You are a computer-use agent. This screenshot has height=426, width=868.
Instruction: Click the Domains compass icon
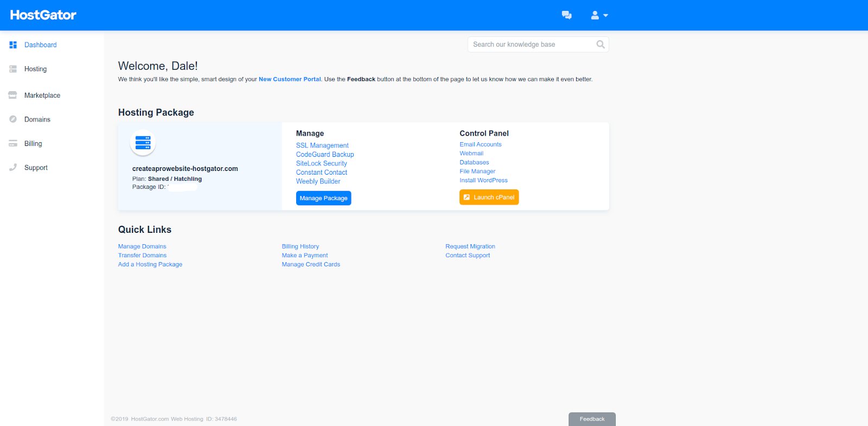[x=13, y=119]
